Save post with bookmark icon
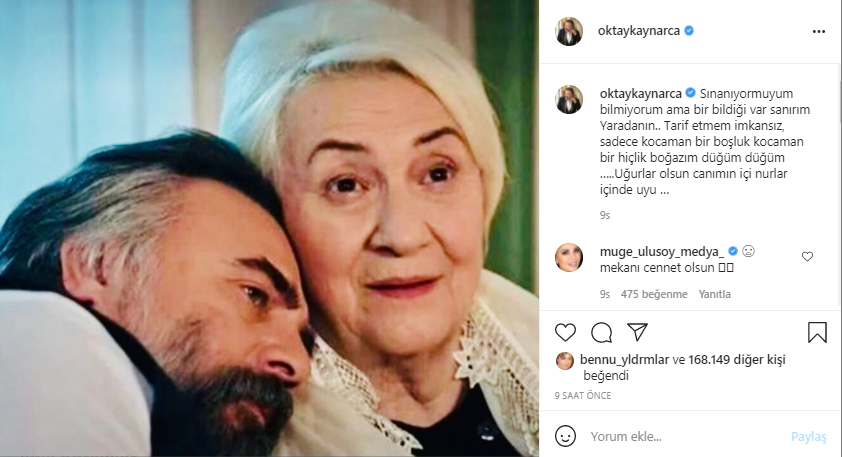This screenshot has height=457, width=842. click(817, 332)
